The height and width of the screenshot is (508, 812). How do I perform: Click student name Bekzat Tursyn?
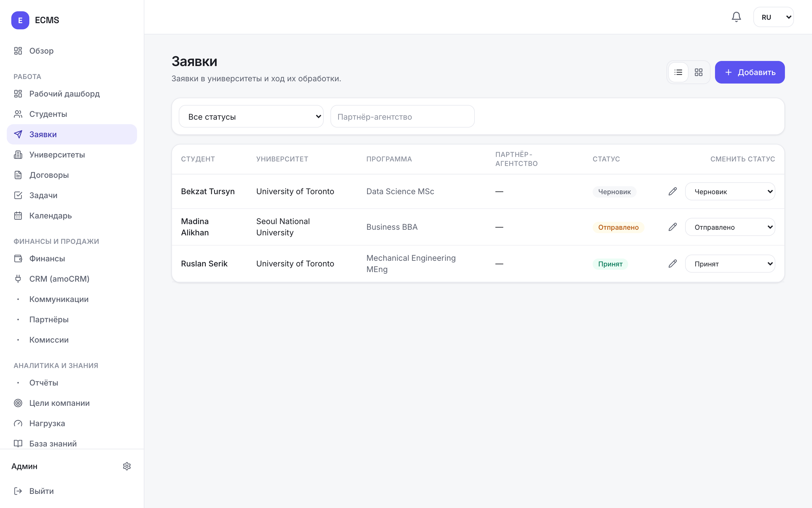pos(208,192)
